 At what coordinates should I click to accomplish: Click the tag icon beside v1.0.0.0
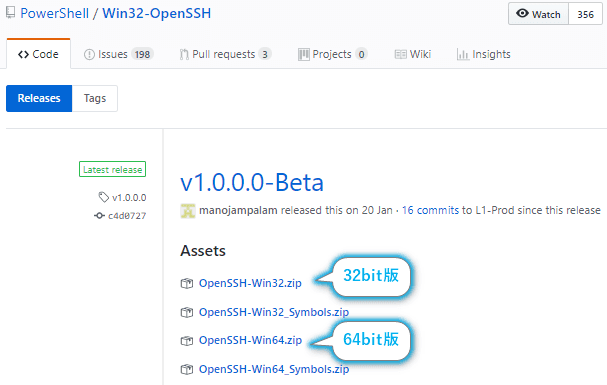click(103, 197)
